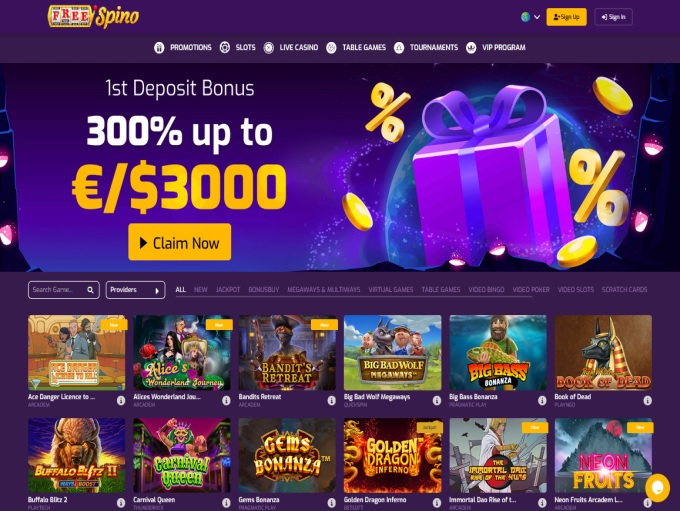Select the Slots menu item
Viewport: 680px width, 511px height.
click(x=245, y=47)
